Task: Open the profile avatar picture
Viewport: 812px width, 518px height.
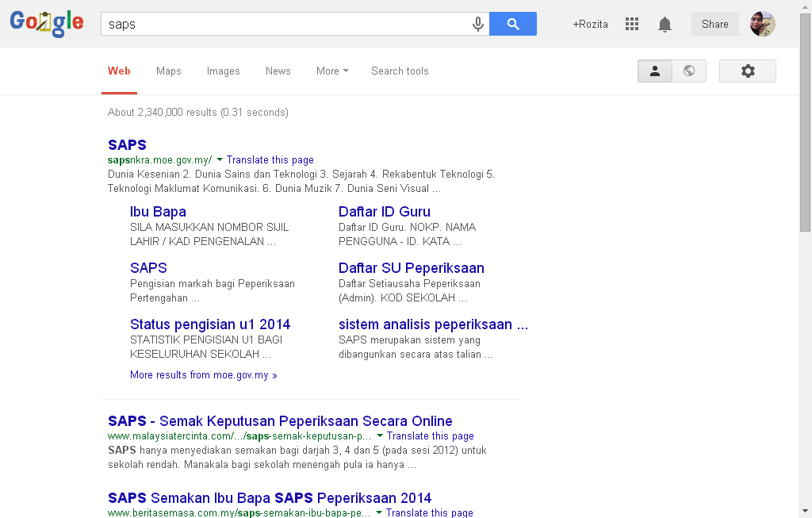Action: click(x=763, y=24)
